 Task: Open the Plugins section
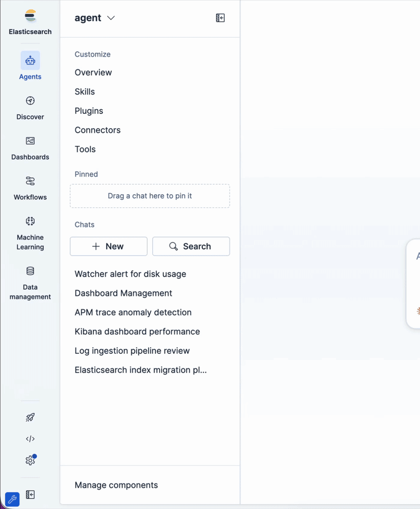point(89,111)
